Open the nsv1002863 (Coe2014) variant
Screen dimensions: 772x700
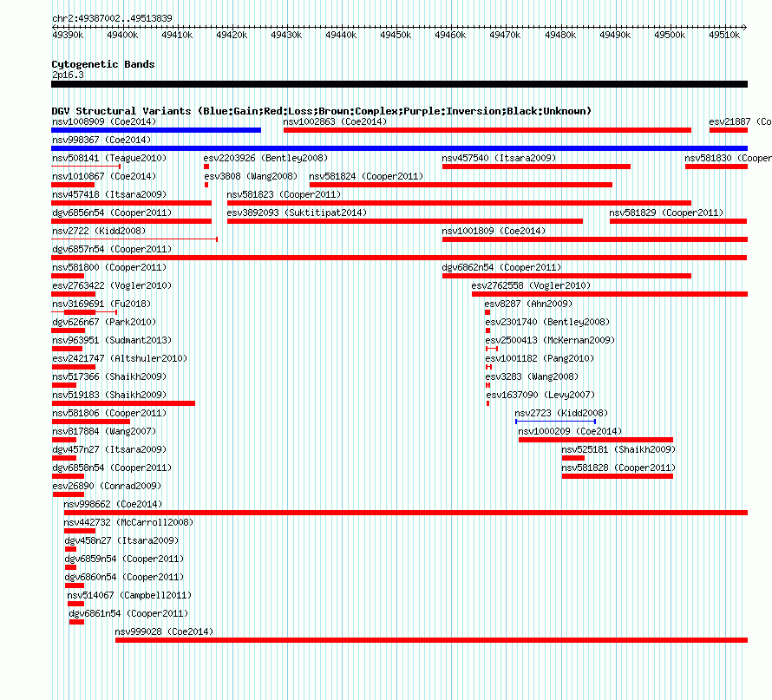335,121
